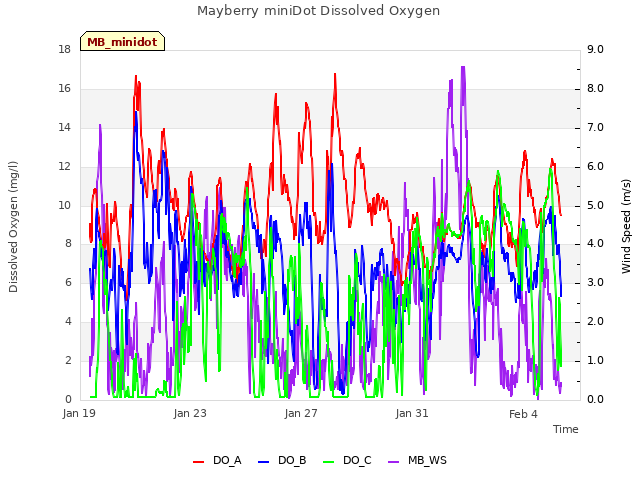Select the DO_B legend entry
The image size is (640, 480).
coord(282,460)
